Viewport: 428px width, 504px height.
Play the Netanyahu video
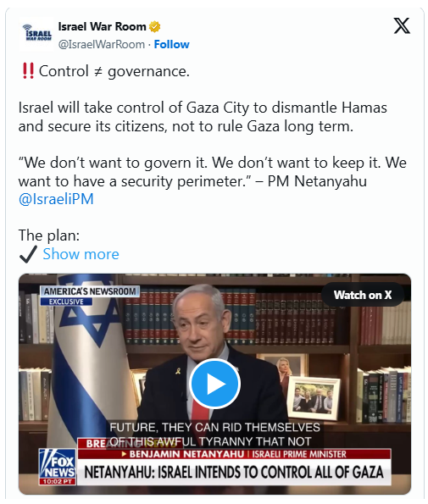(214, 384)
